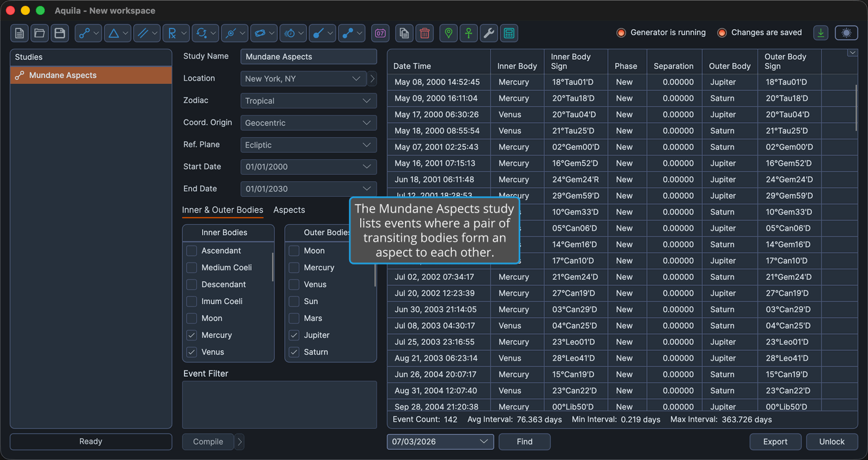Screen dimensions: 868x460
Task: Expand the arrow beside the Compile button
Action: point(240,442)
